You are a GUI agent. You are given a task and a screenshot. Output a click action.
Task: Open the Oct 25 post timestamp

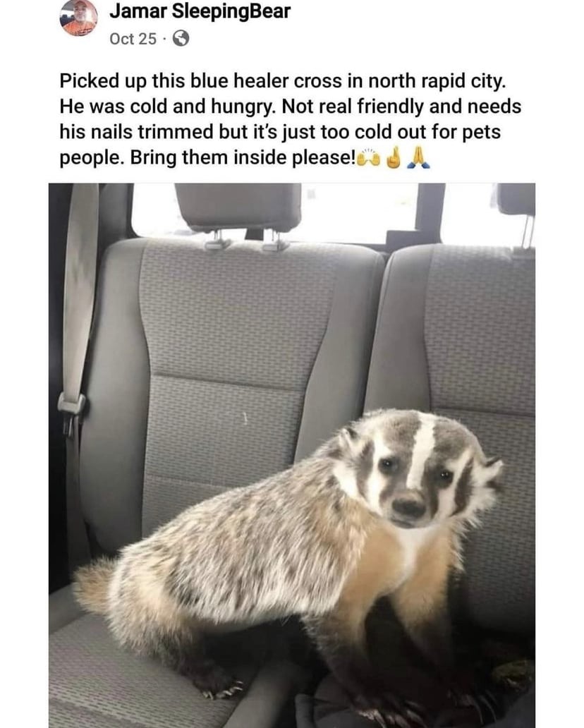pos(133,39)
